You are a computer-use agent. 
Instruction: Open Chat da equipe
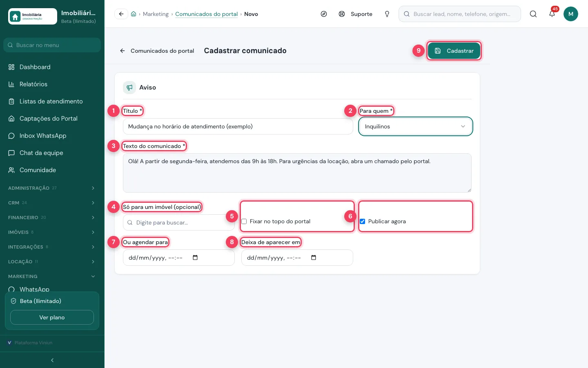pyautogui.click(x=52, y=153)
